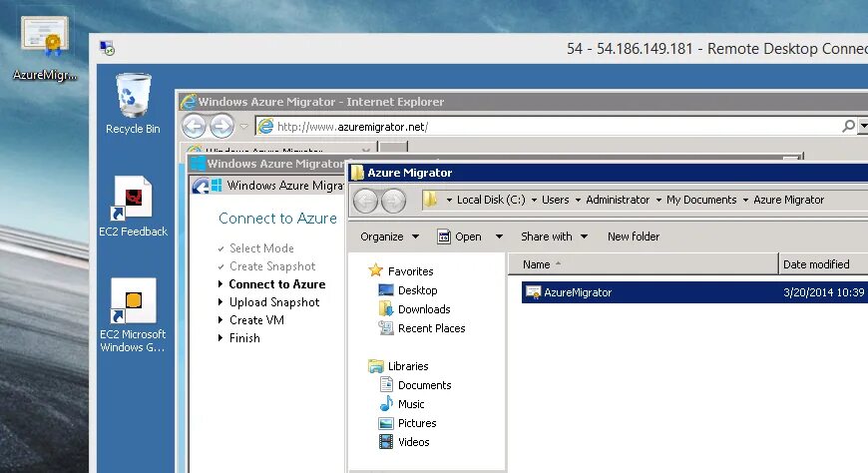Click Explorer window folder title icon
Image resolution: width=868 pixels, height=473 pixels.
tap(357, 173)
